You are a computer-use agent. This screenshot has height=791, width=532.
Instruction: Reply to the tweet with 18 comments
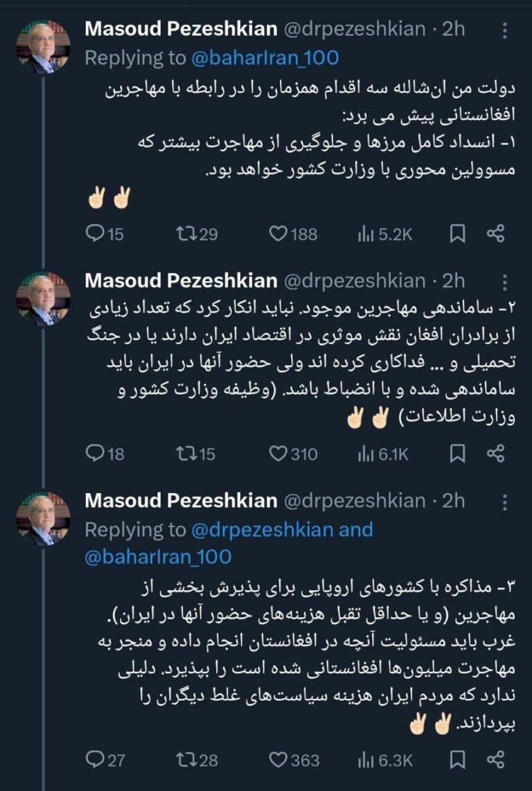tap(105, 454)
